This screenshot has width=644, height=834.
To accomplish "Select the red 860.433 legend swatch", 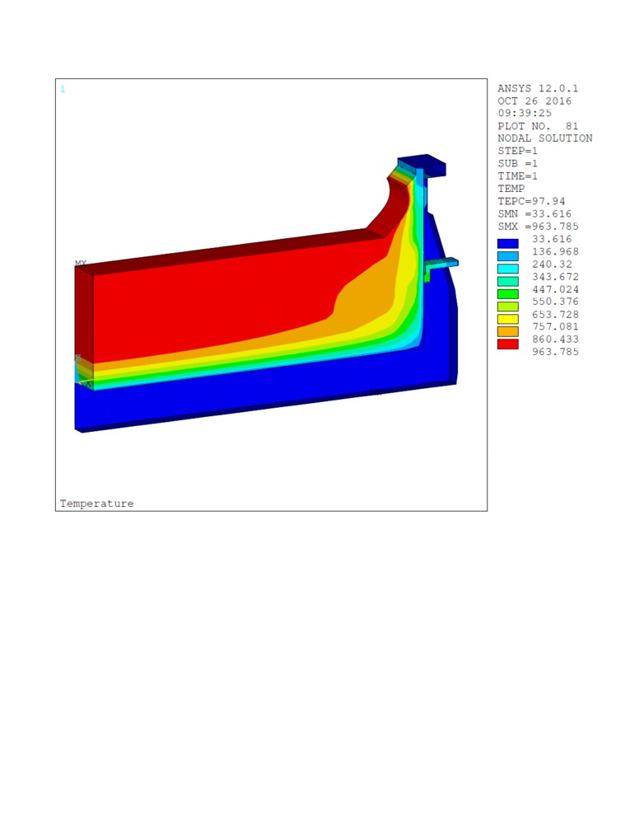I will pos(507,344).
